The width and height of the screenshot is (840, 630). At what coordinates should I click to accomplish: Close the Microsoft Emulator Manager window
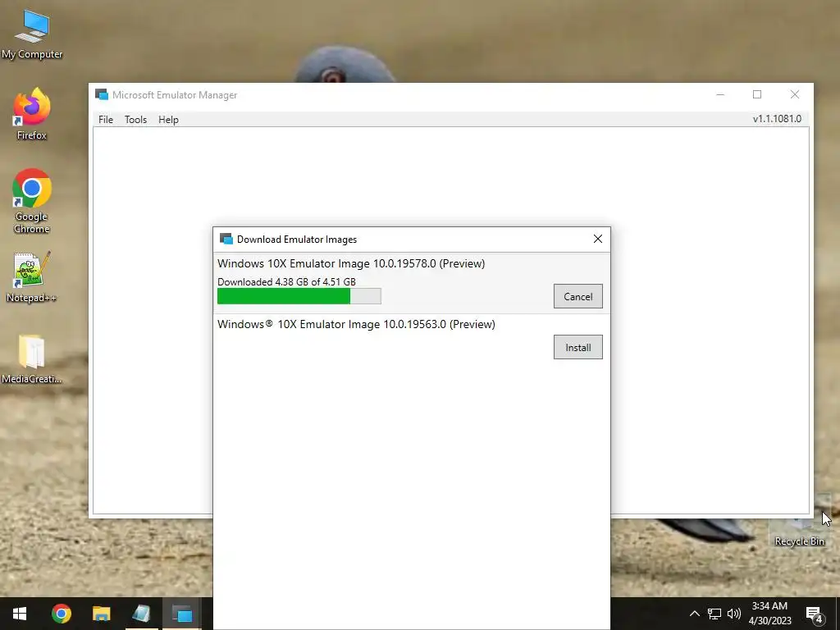(x=794, y=95)
